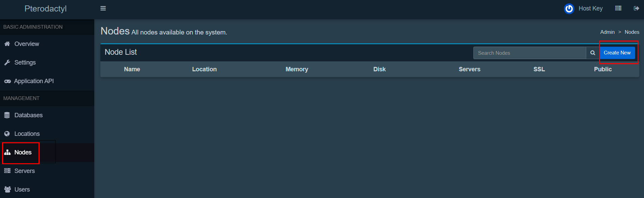Click the Nodes breadcrumb item

[x=631, y=32]
